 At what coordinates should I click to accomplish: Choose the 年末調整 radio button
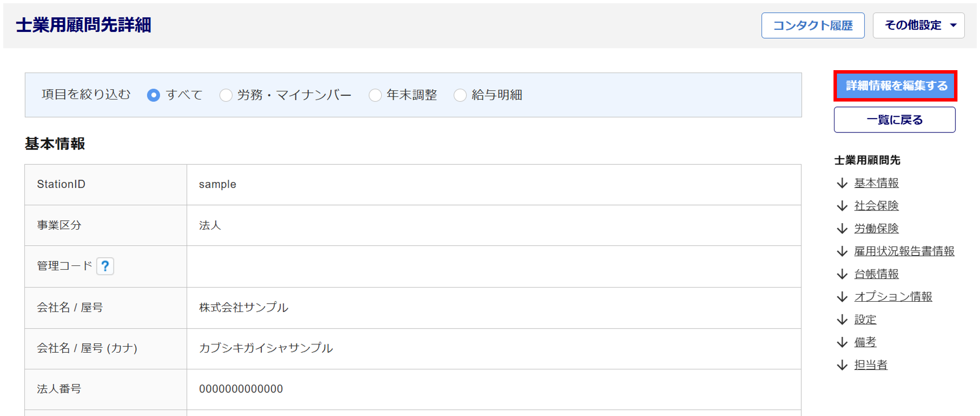coord(375,95)
